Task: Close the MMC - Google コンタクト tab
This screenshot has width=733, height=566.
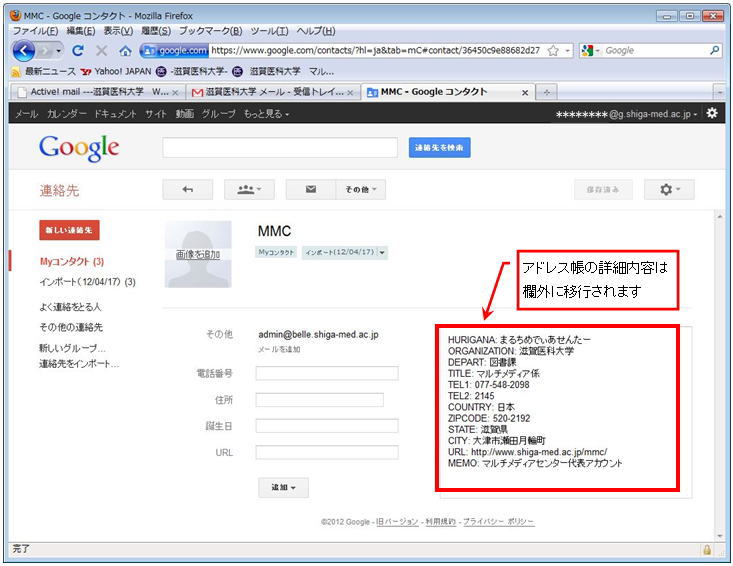Action: (x=525, y=93)
